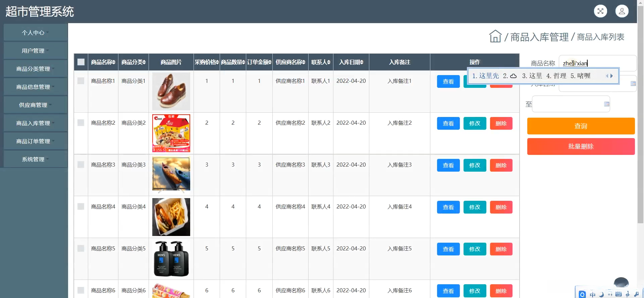This screenshot has height=298, width=644.
Task: Open leather shoes image for 商品名称1
Action: [x=171, y=91]
